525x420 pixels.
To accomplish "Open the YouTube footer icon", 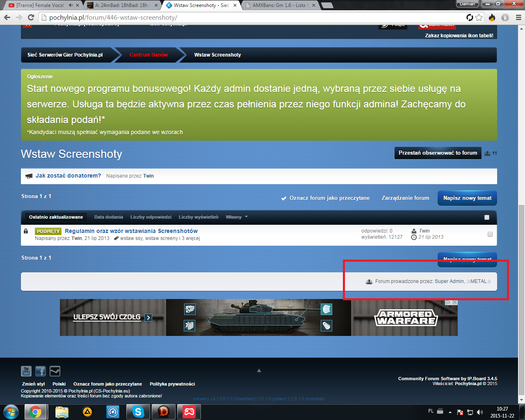I will 26,371.
